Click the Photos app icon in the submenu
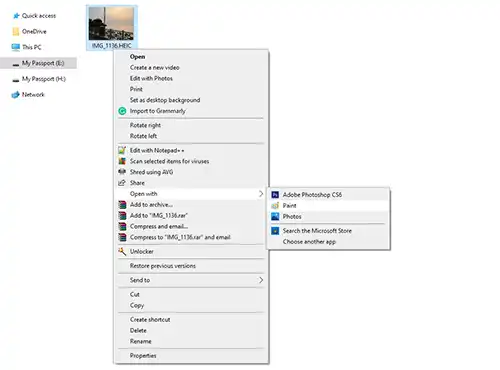This screenshot has height=370, width=500. [x=275, y=217]
